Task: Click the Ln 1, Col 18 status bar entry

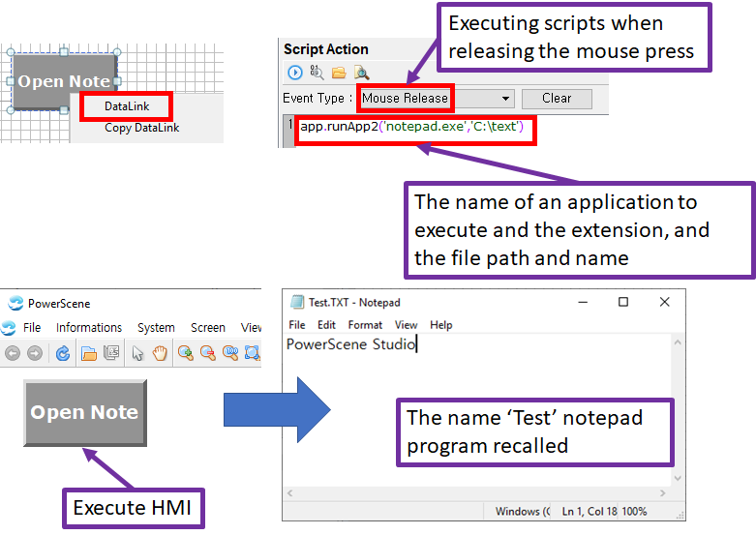Action: (590, 512)
